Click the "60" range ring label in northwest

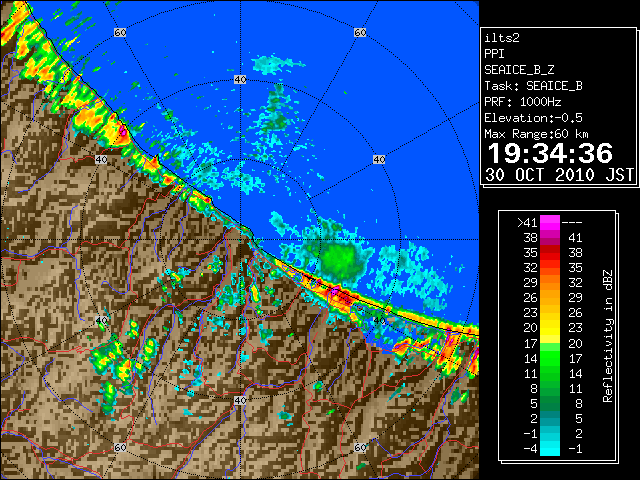[x=120, y=32]
